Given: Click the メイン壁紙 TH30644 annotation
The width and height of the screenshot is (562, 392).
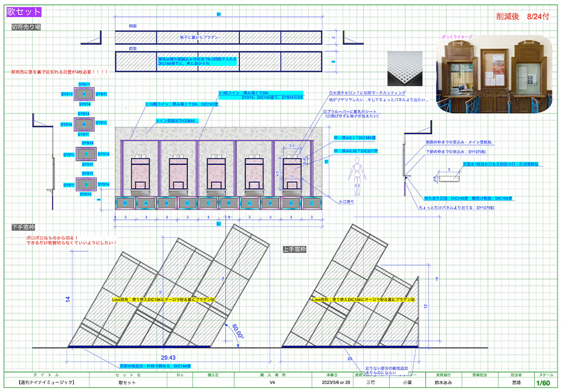Looking at the screenshot, I should click(176, 121).
